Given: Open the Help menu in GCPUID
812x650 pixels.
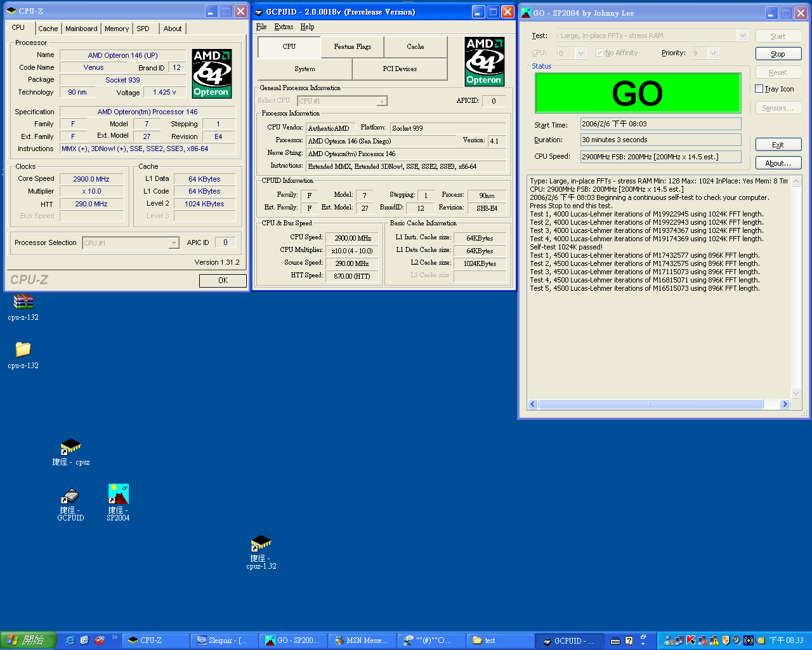Looking at the screenshot, I should tap(307, 27).
